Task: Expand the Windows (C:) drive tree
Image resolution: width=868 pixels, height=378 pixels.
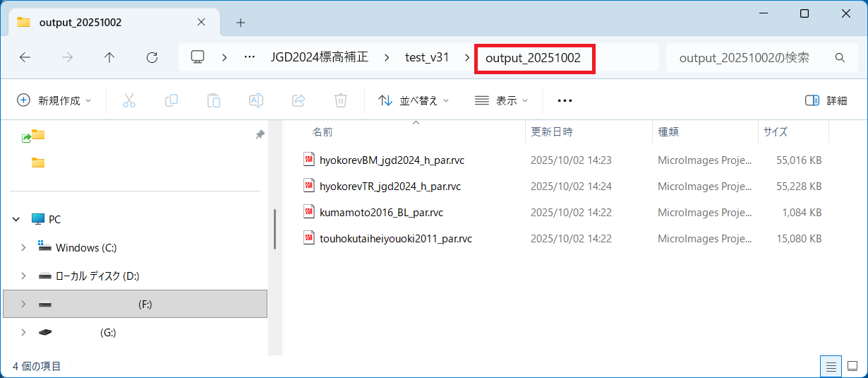Action: (x=23, y=247)
